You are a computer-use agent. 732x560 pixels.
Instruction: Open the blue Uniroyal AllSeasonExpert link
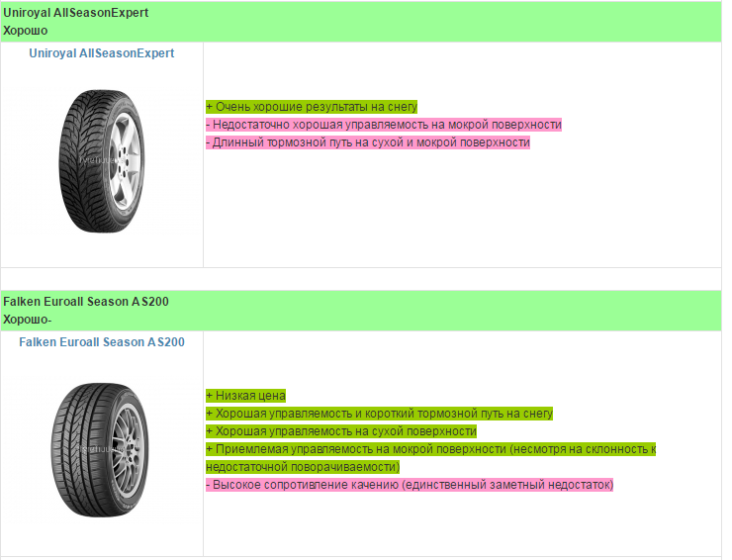[x=101, y=53]
